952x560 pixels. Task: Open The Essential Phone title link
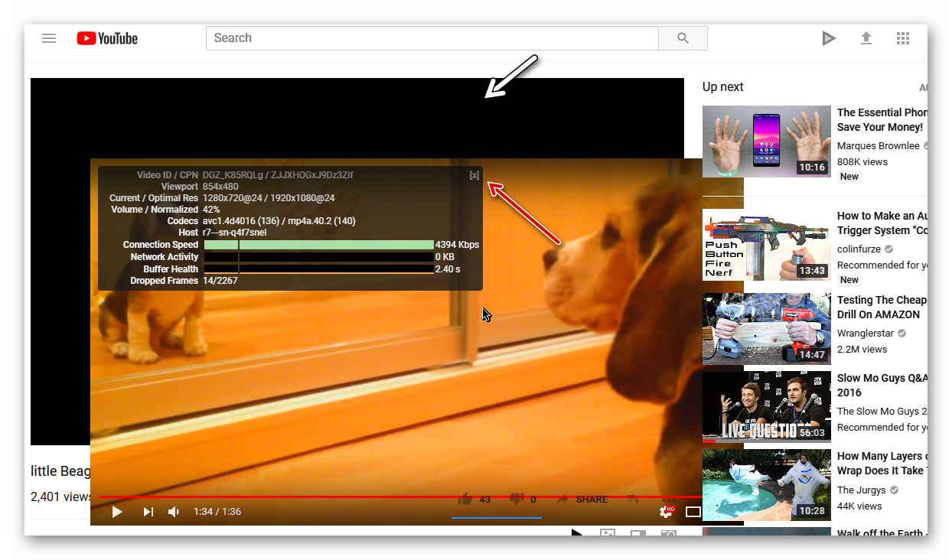click(x=882, y=120)
